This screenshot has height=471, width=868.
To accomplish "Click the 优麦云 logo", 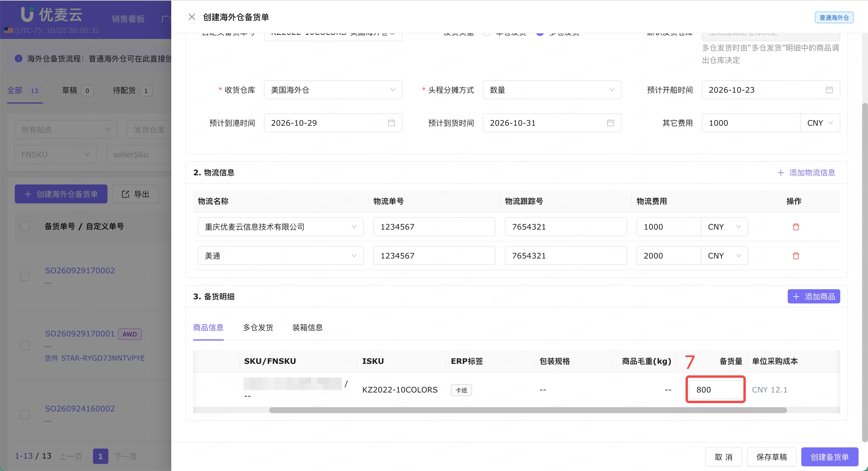I will pyautogui.click(x=52, y=14).
